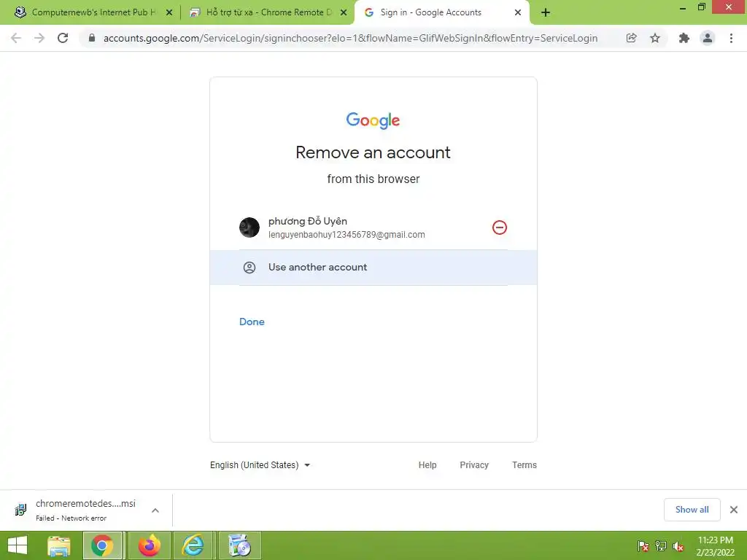Image resolution: width=747 pixels, height=560 pixels.
Task: Remove the phương Đỗ Uyên account with the red minus icon
Action: 499,227
